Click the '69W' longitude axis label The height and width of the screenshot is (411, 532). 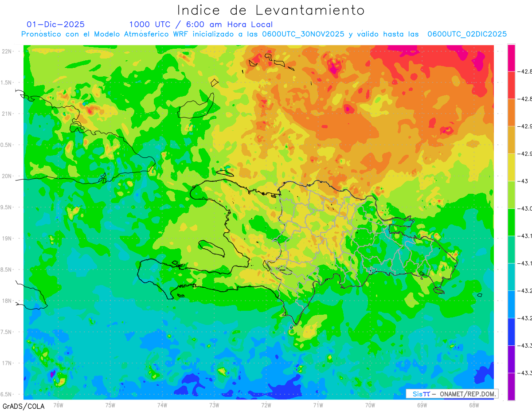pos(422,404)
